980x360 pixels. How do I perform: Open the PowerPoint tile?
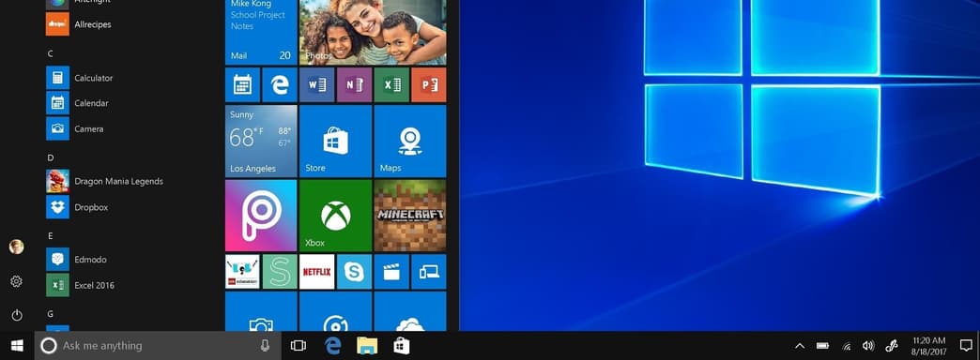coord(429,85)
